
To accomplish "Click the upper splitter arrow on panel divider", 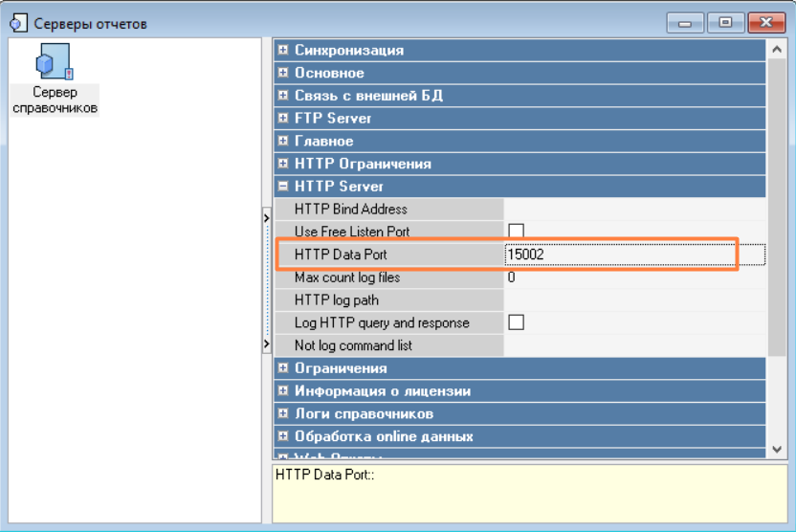I will click(x=267, y=219).
